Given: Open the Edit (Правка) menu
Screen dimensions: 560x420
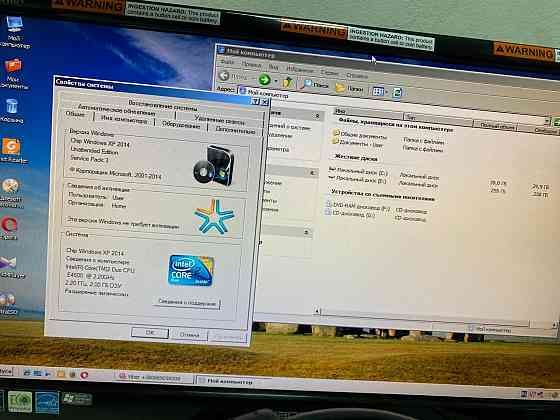Looking at the screenshot, I should pos(251,65).
